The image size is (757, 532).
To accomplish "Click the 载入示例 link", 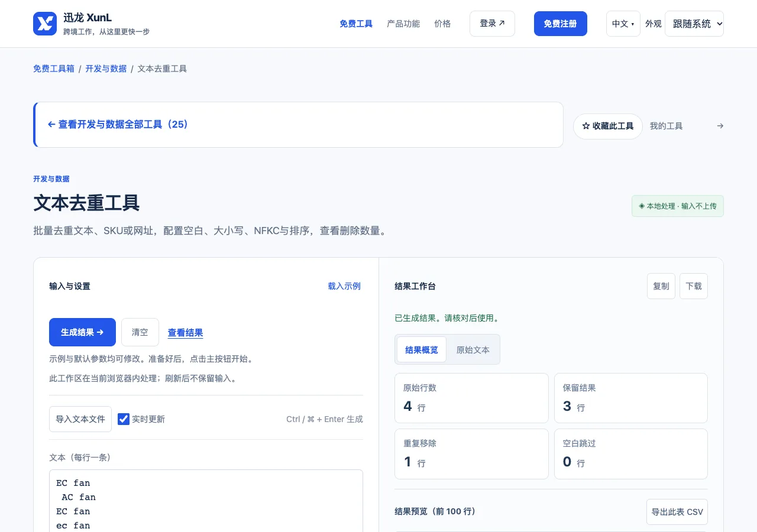I will coord(344,286).
